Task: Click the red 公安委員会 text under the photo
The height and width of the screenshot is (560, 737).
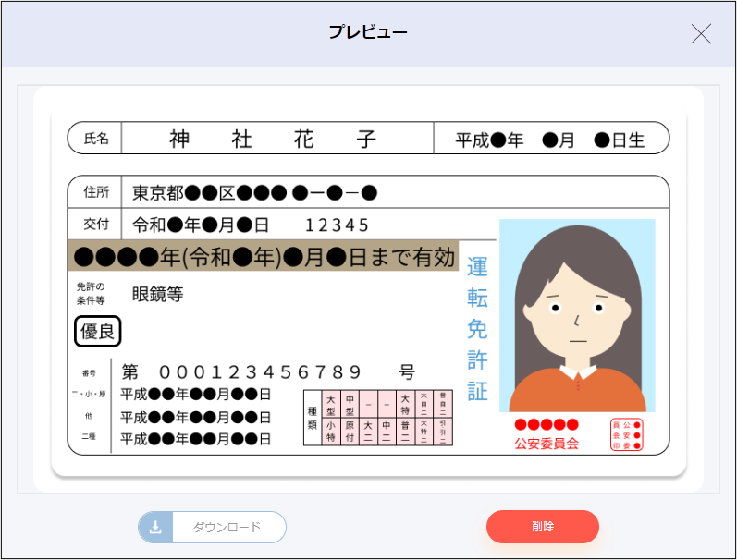Action: (547, 444)
